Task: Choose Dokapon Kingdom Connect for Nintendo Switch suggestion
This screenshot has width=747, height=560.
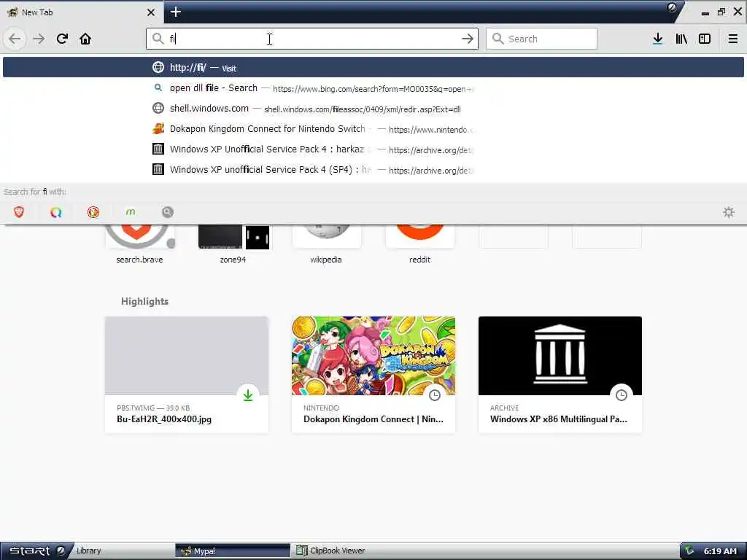Action: click(373, 129)
